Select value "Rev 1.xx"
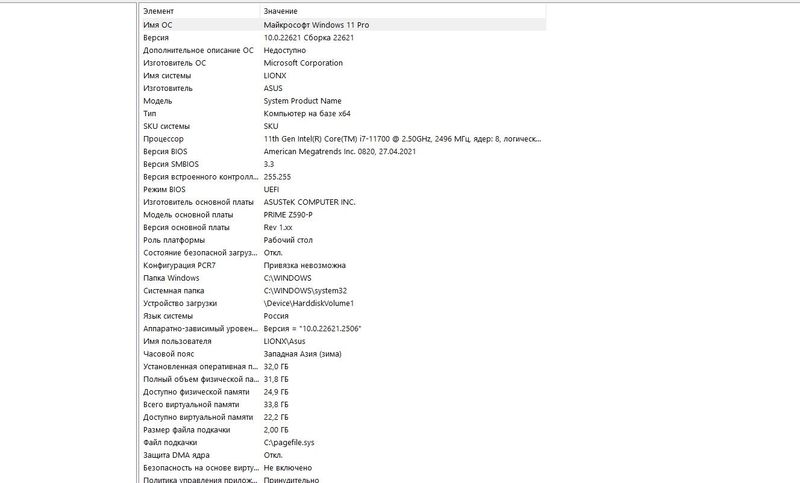Image resolution: width=800 pixels, height=483 pixels. click(278, 227)
